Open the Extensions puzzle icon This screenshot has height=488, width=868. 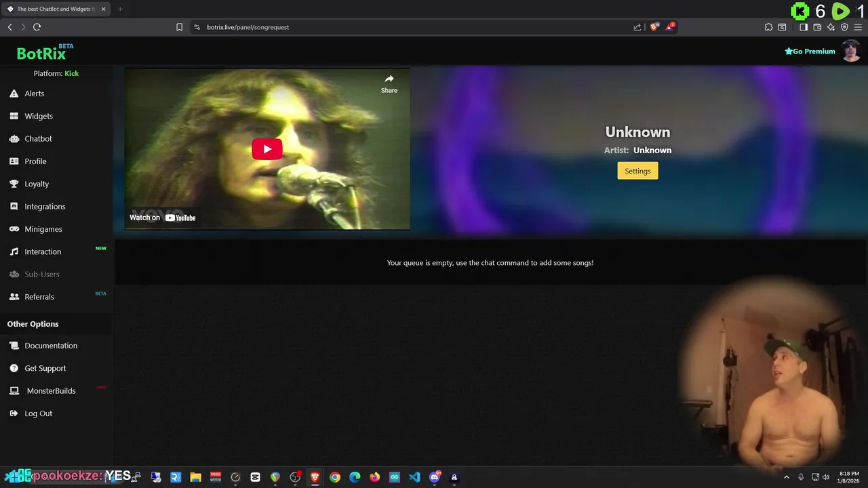click(x=768, y=27)
